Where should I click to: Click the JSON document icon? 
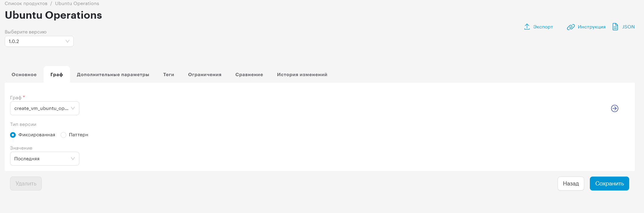pyautogui.click(x=615, y=27)
